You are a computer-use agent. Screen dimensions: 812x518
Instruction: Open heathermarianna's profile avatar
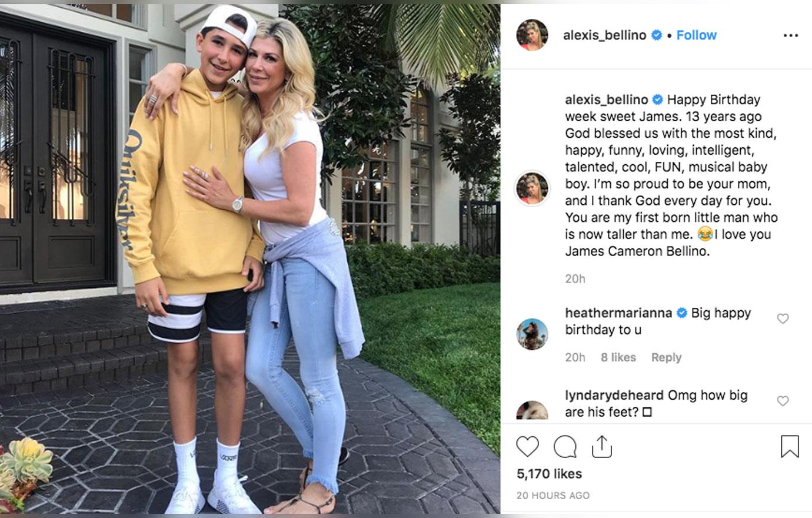(x=532, y=334)
